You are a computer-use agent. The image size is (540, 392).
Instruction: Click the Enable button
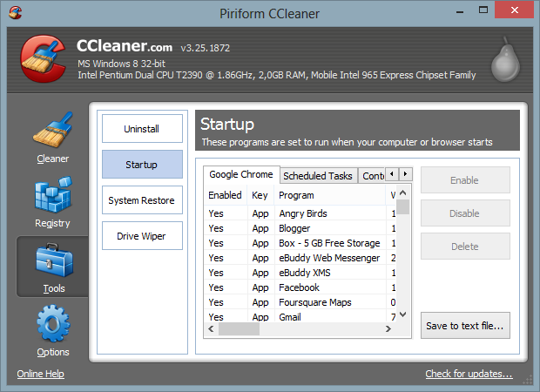[x=465, y=180]
